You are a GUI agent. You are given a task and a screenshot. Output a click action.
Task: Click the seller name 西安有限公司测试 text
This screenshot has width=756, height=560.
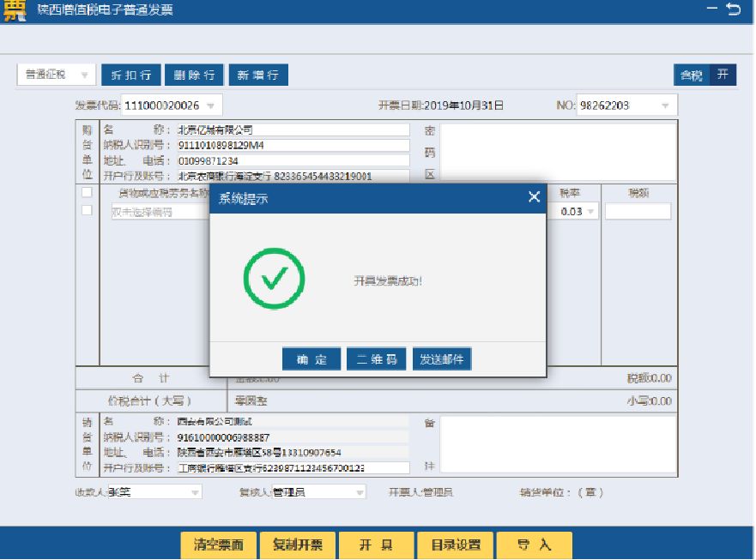pos(215,422)
